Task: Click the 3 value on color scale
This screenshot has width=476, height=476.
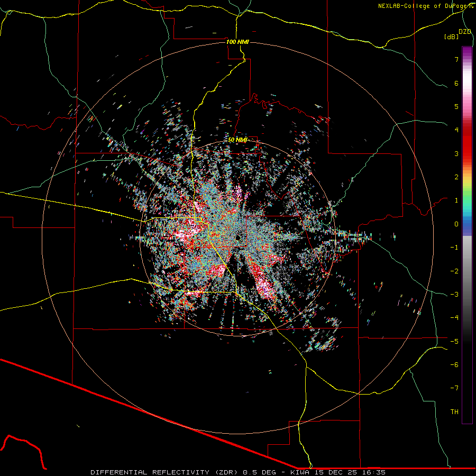Action: tap(456, 153)
